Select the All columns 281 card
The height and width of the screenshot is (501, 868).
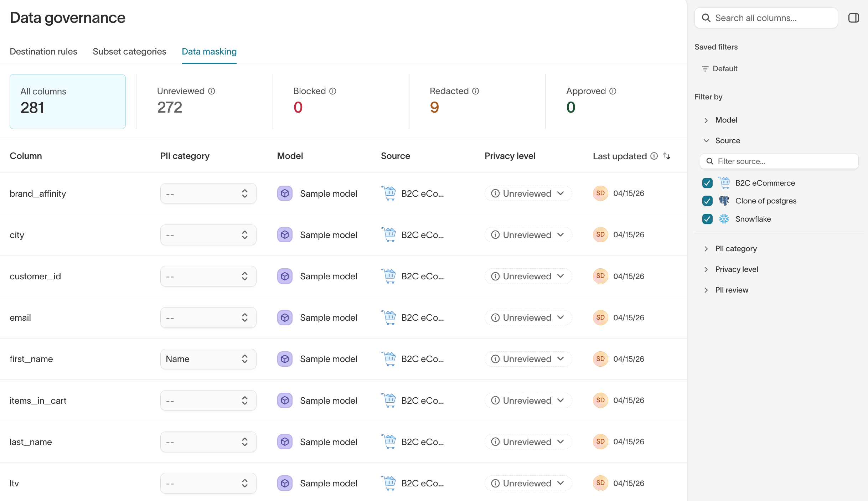click(68, 102)
